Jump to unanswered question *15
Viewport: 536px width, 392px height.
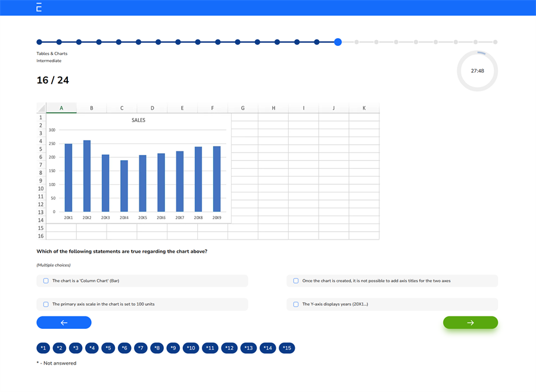tap(287, 348)
